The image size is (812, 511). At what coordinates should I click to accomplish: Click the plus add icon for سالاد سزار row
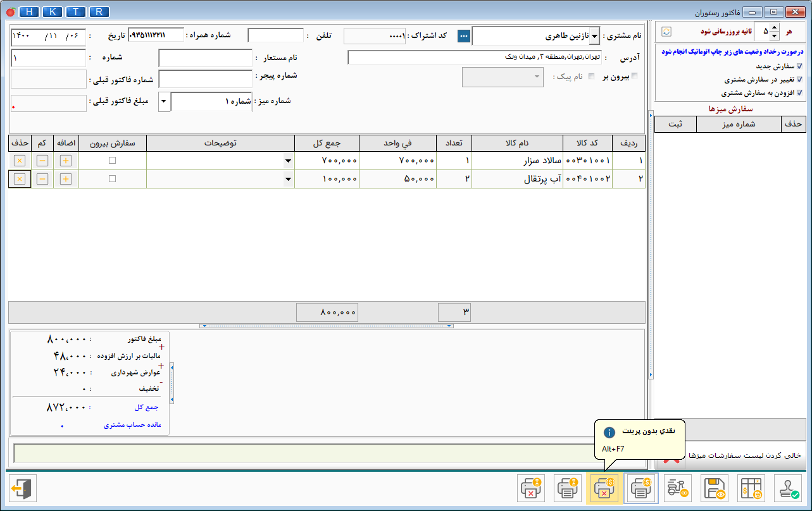[x=66, y=161]
